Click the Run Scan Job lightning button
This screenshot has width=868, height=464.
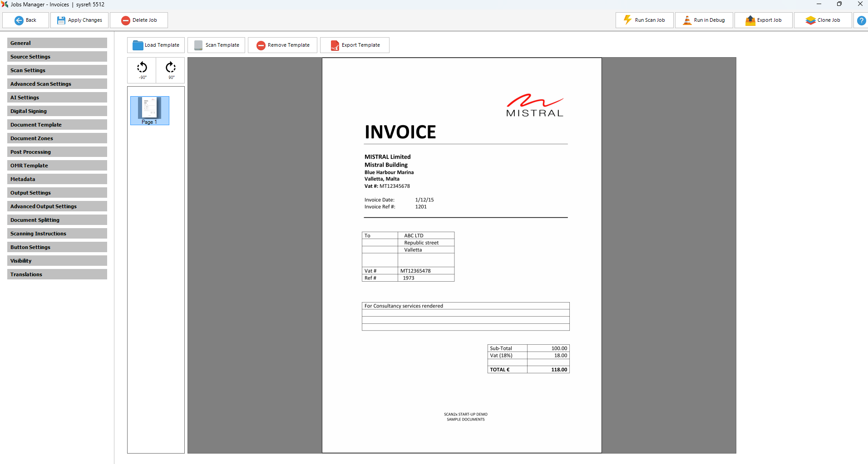point(644,20)
